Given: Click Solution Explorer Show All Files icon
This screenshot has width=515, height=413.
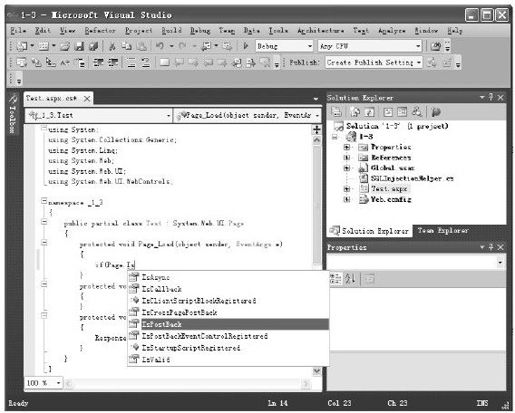Looking at the screenshot, I should click(x=355, y=112).
